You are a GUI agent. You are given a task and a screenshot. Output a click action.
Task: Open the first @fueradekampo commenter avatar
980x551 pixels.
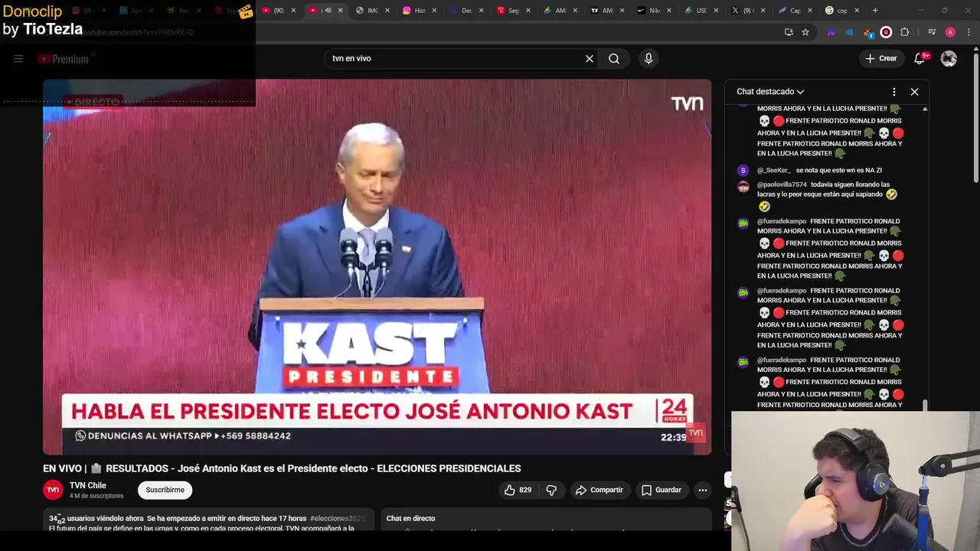(x=743, y=223)
